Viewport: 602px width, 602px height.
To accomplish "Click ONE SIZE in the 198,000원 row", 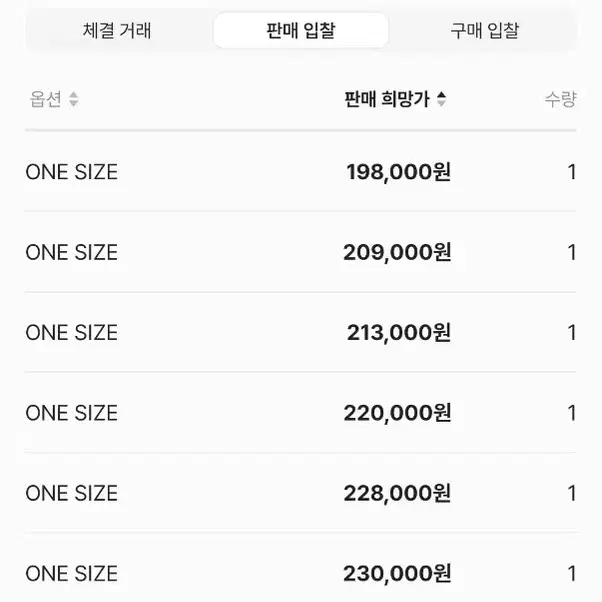I will click(x=72, y=172).
